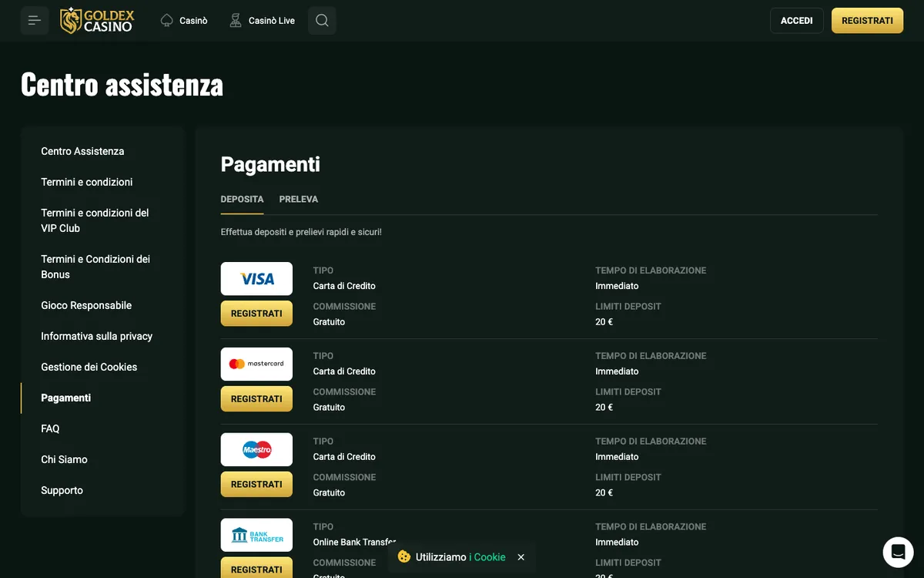924x578 pixels.
Task: Open the live chat bubble icon
Action: pyautogui.click(x=898, y=552)
